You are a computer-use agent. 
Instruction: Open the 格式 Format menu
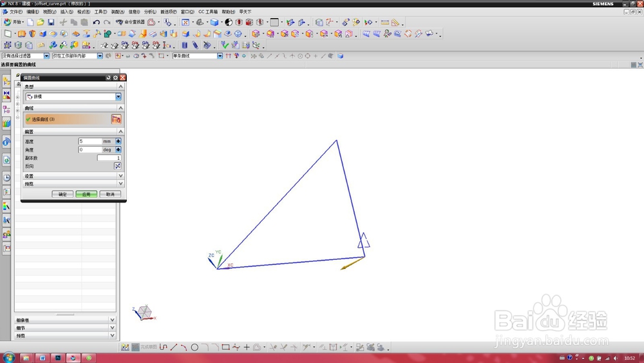tap(84, 12)
